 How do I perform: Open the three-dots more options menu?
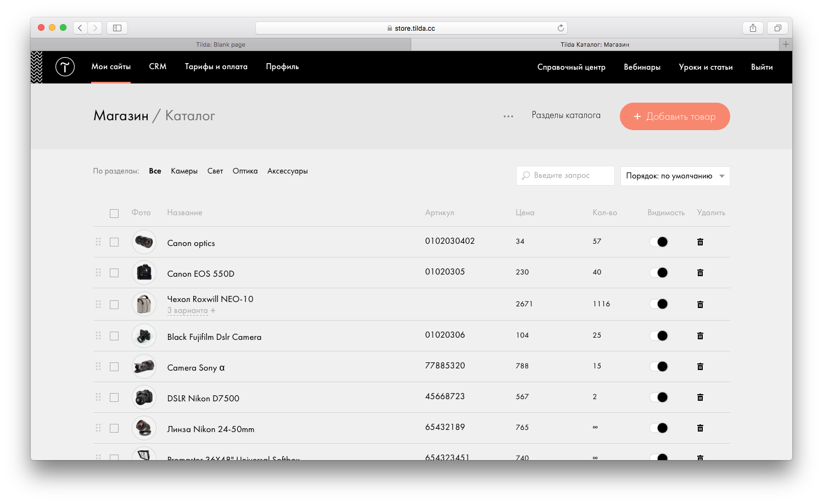(x=508, y=116)
